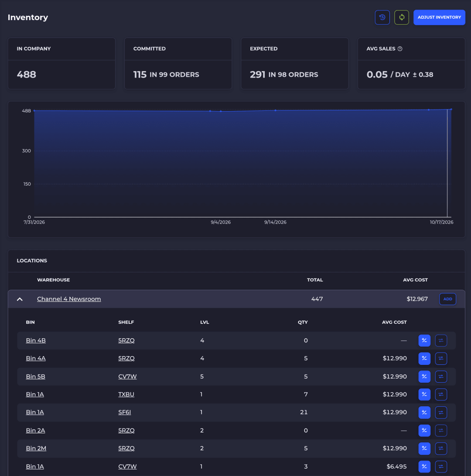Click the $6.495 average cost value
The image size is (471, 476).
coord(396,466)
